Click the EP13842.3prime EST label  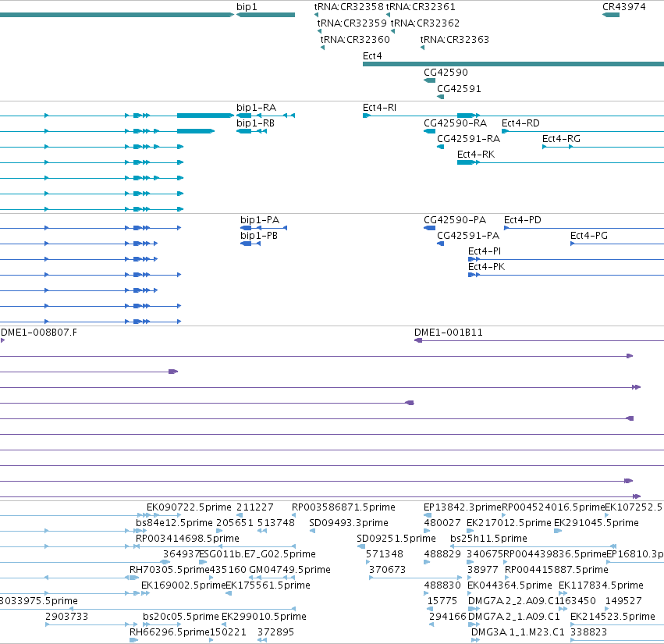[x=463, y=507]
